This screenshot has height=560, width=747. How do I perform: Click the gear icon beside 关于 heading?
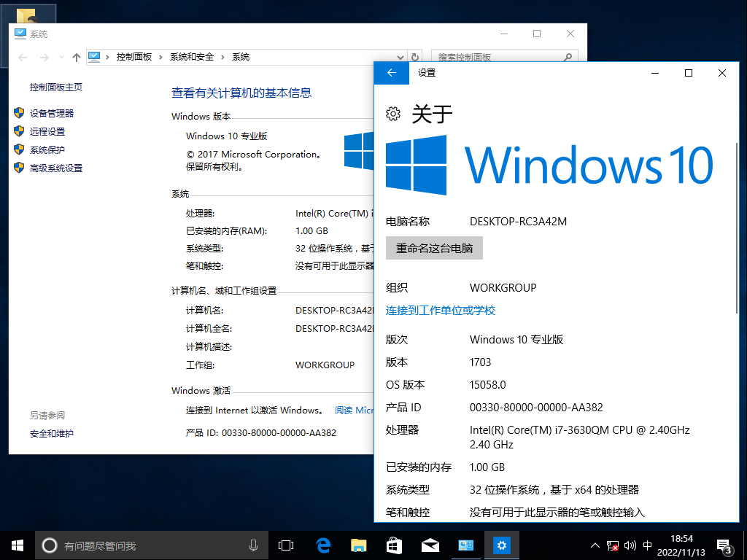coord(393,114)
